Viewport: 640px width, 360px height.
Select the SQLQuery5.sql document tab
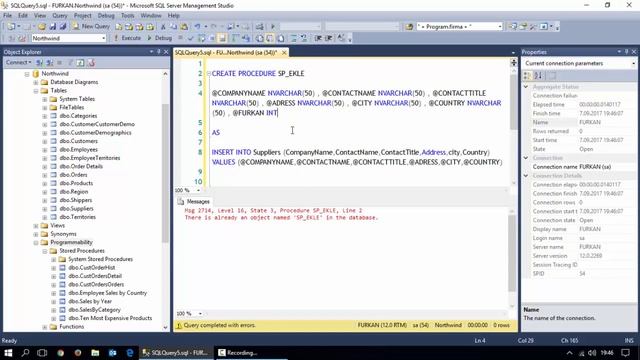pyautogui.click(x=226, y=52)
